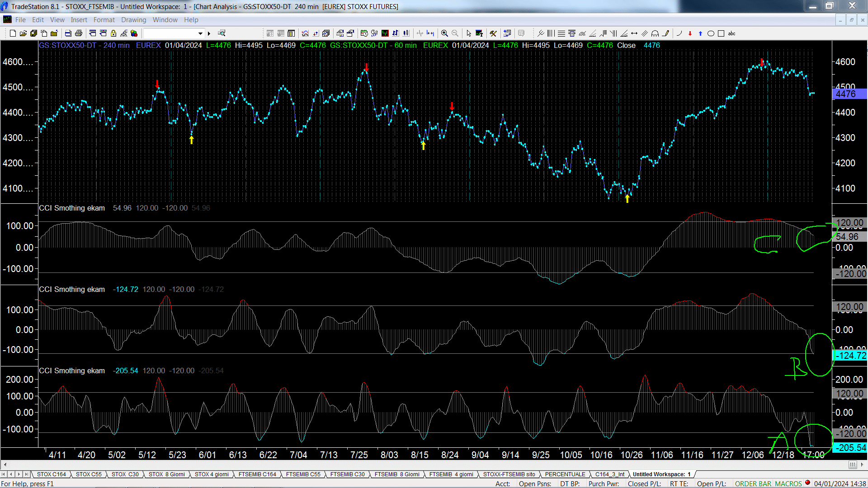The height and width of the screenshot is (488, 868).
Task: Switch to the STOX C55 tab
Action: point(89,474)
